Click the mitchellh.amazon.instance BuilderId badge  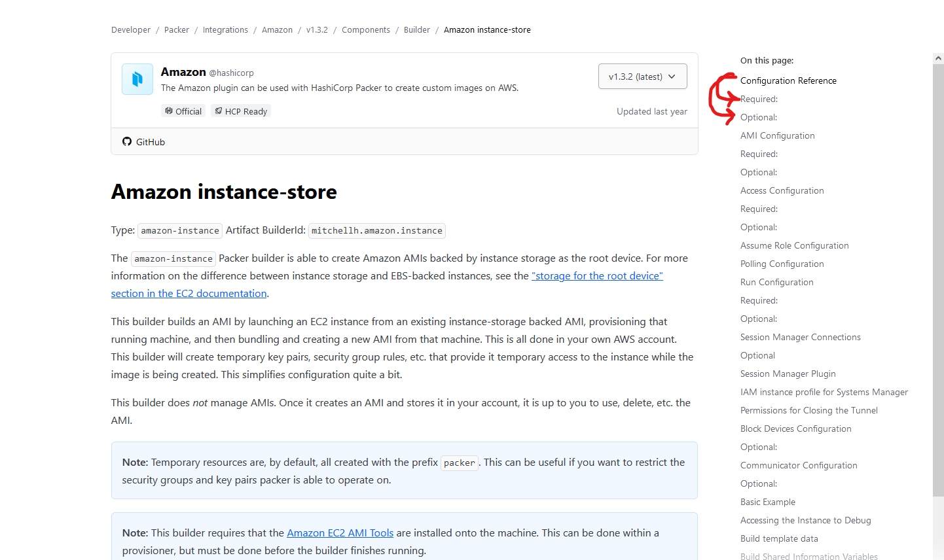tap(376, 230)
